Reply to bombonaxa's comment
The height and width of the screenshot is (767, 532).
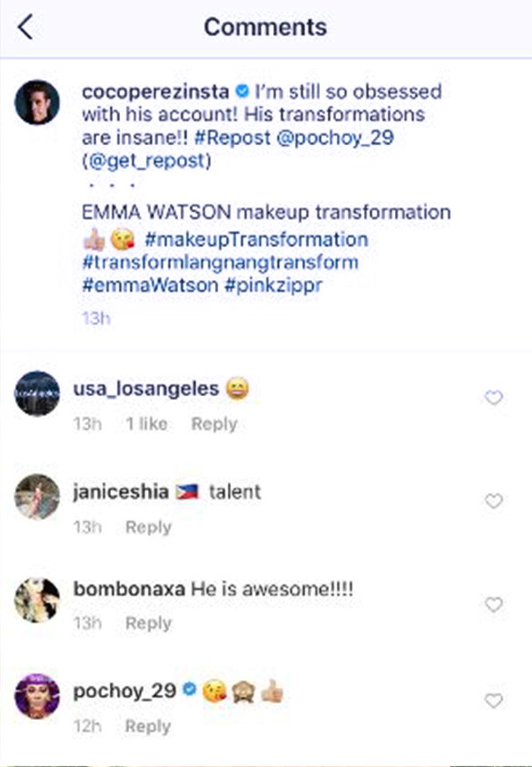click(x=148, y=623)
